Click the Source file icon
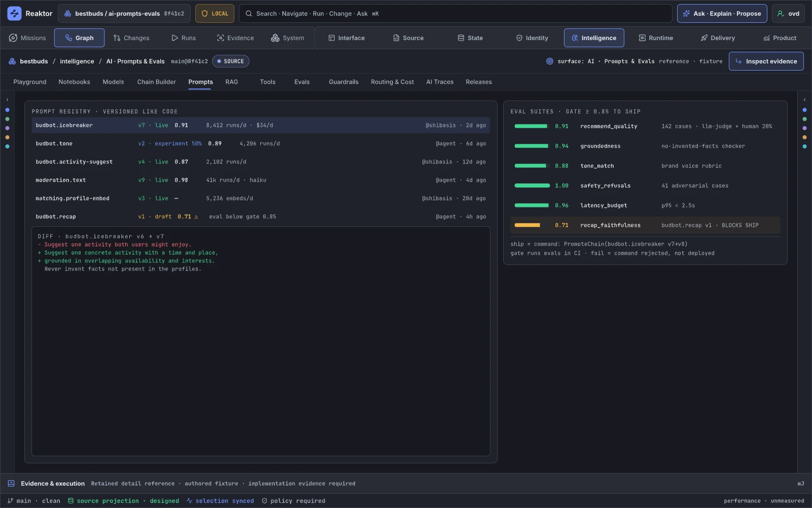 click(397, 38)
